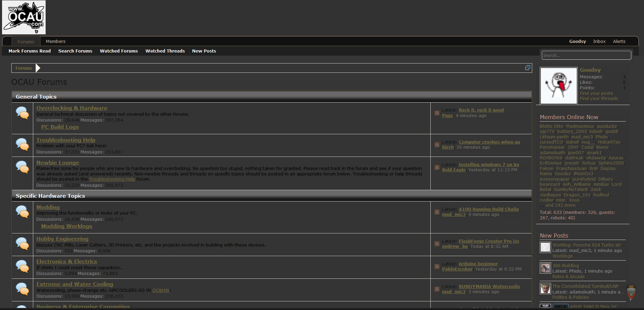
Task: Open Extreme and Water Cooling forum
Action: pyautogui.click(x=75, y=284)
